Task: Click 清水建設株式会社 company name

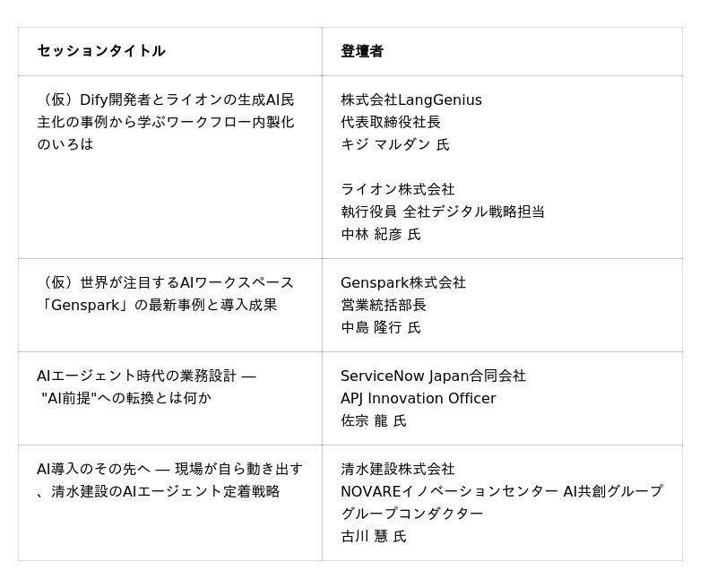Action: 398,469
